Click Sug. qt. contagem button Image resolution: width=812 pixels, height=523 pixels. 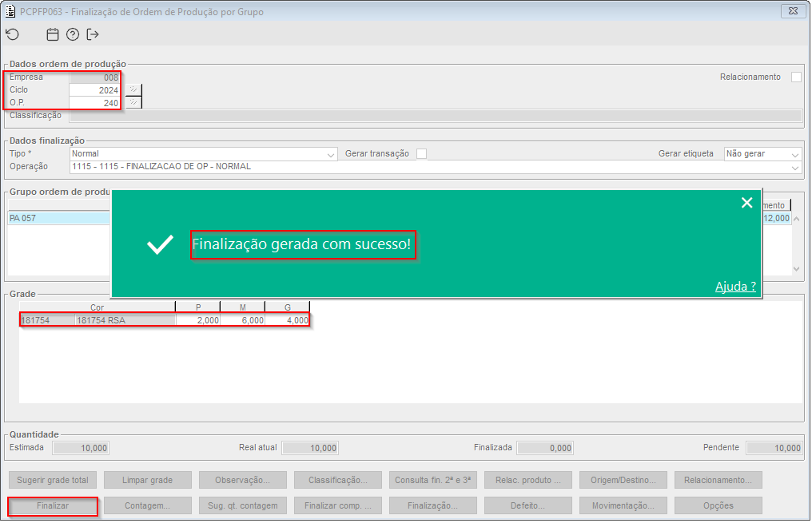(243, 505)
